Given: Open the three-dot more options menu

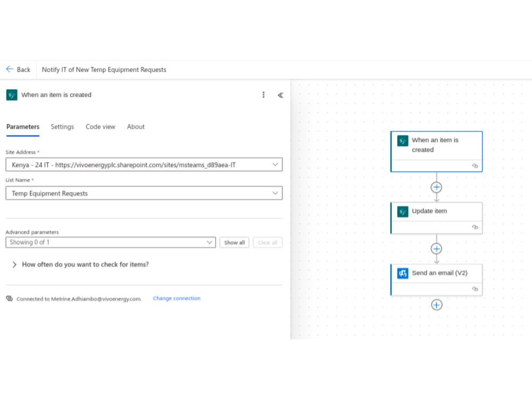Looking at the screenshot, I should 263,95.
